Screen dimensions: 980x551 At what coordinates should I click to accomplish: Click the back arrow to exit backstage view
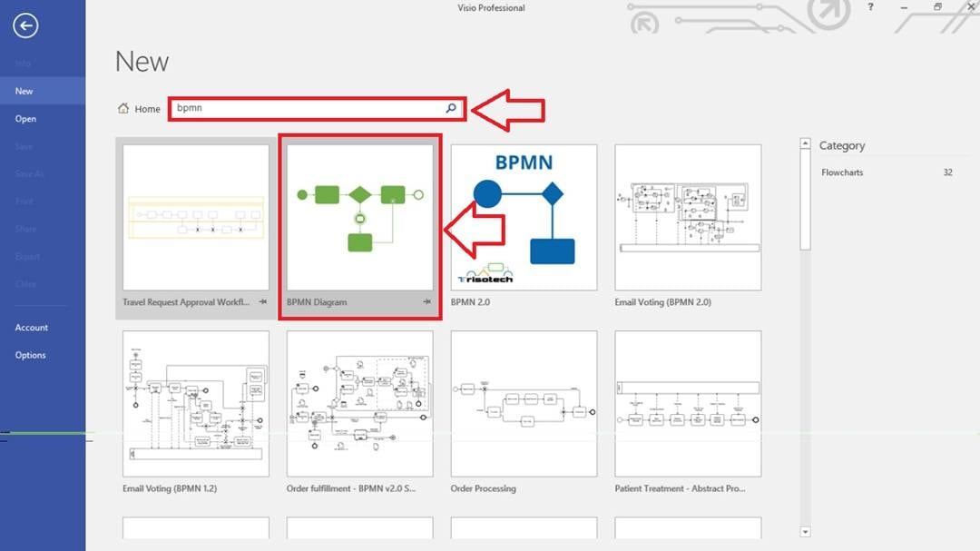point(26,26)
